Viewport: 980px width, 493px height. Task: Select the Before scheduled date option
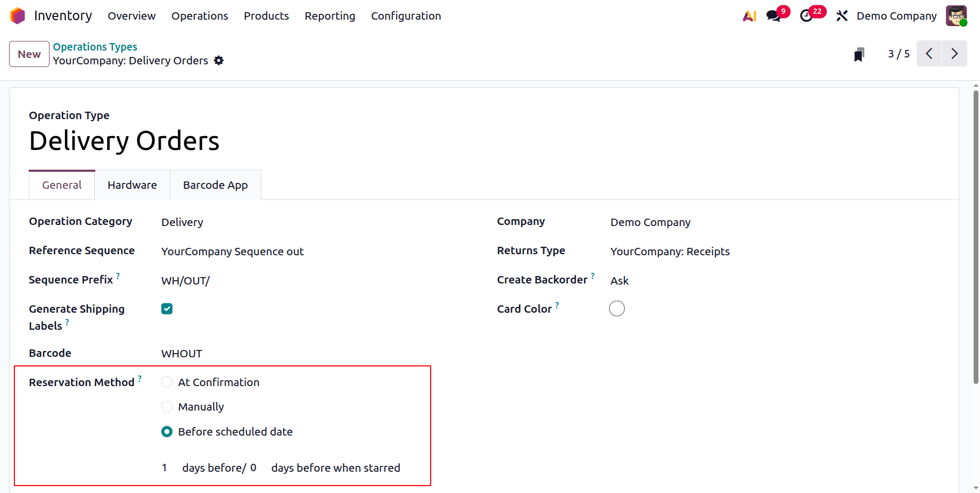click(167, 432)
